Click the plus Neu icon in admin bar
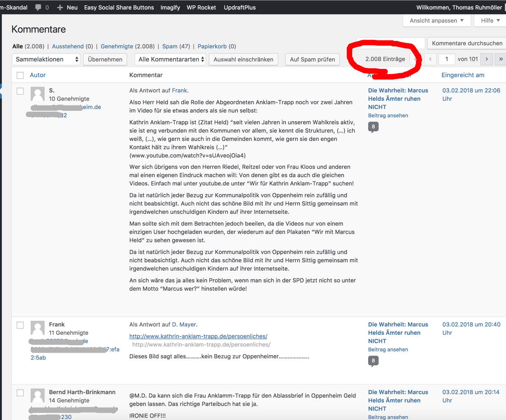The height and width of the screenshot is (420, 506). [60, 7]
